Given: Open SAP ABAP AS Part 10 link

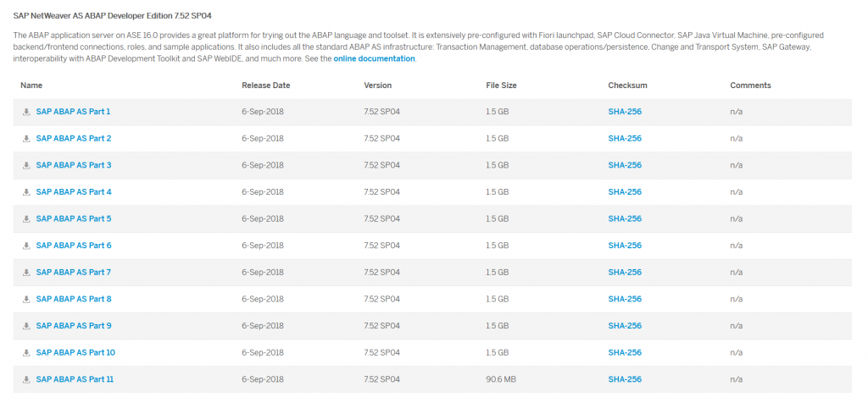Looking at the screenshot, I should (x=75, y=353).
